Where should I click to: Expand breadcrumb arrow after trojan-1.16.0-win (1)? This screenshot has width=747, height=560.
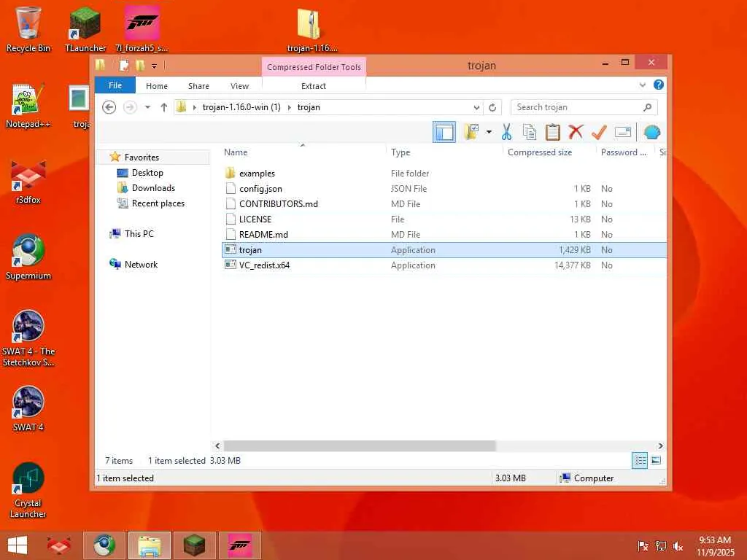pyautogui.click(x=289, y=108)
